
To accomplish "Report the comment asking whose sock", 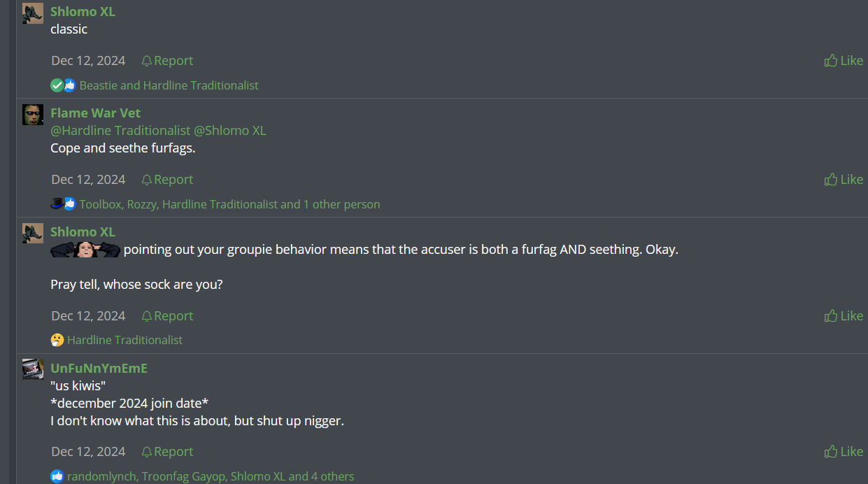I will coord(167,316).
